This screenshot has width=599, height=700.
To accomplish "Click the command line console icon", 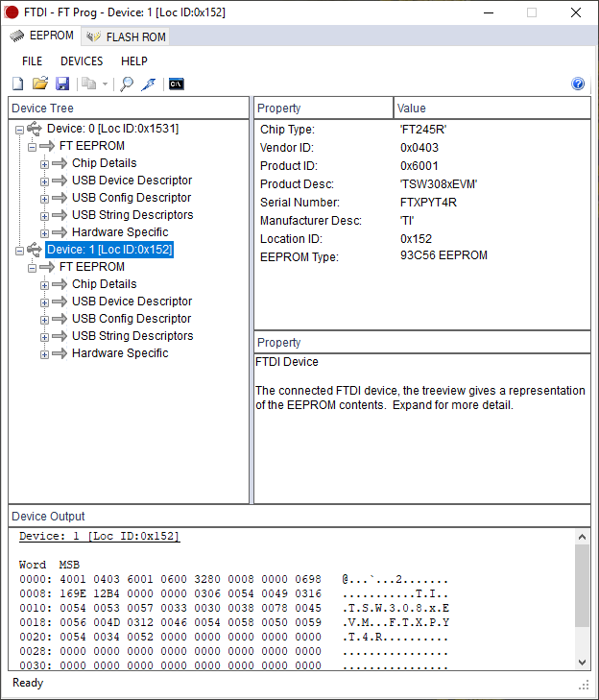I will click(177, 84).
